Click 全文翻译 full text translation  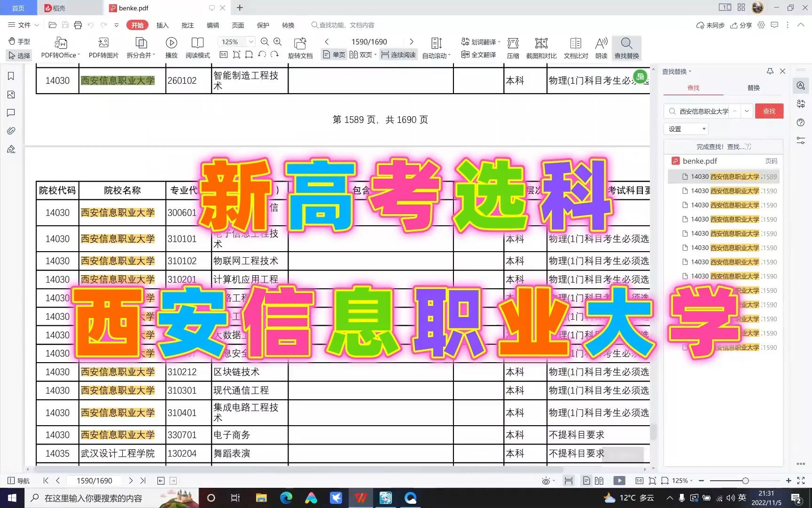click(478, 55)
